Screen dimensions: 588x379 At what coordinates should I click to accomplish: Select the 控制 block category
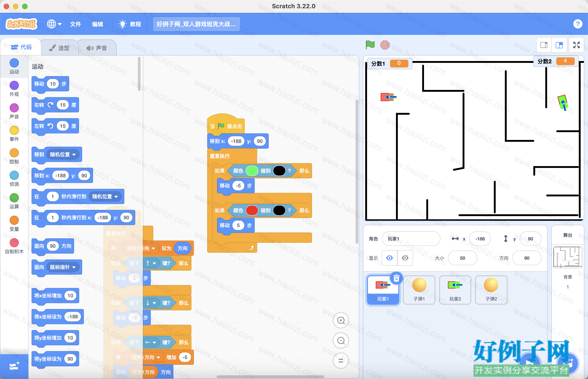pos(14,156)
